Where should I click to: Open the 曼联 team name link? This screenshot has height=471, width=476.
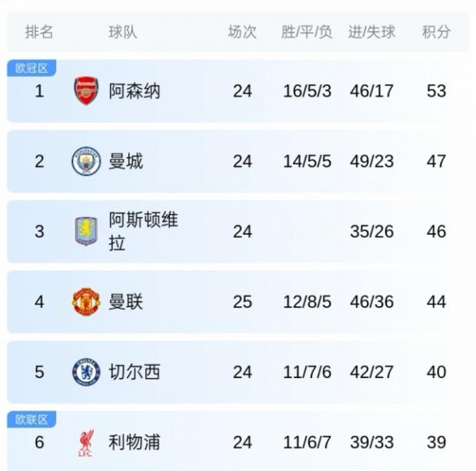pos(125,302)
